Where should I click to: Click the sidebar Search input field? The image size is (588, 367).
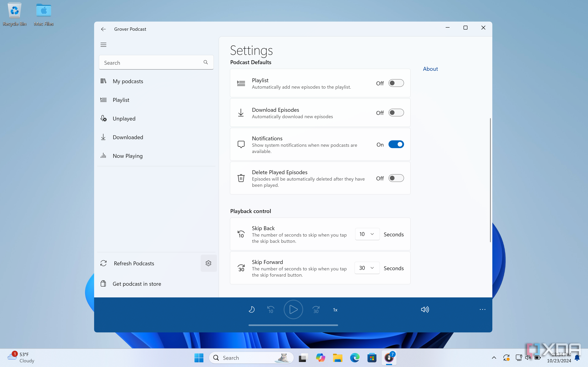tap(156, 62)
